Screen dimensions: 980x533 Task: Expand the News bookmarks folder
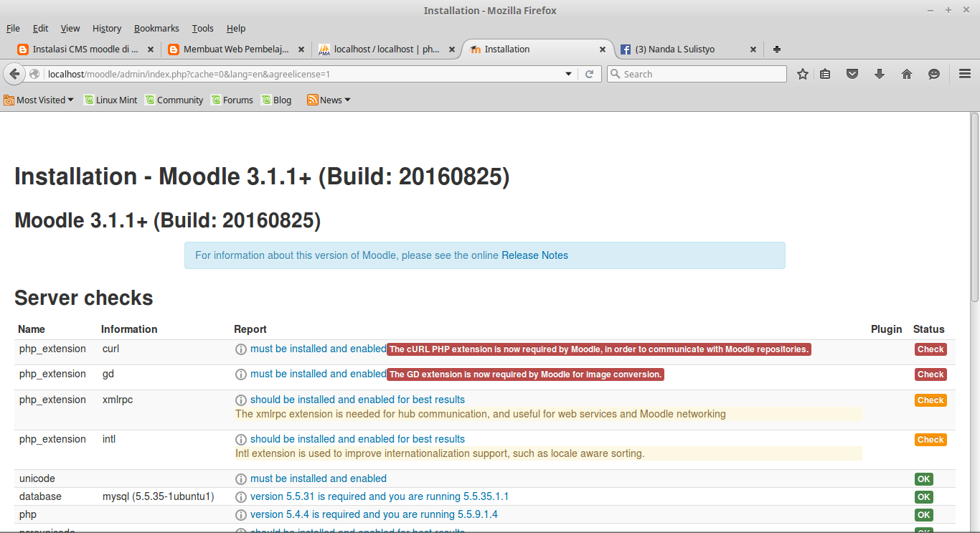point(329,100)
